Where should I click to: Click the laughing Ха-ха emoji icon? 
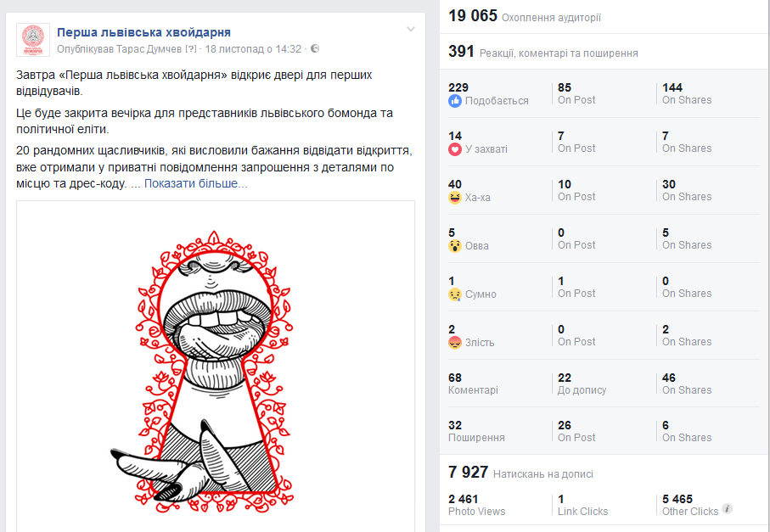[455, 198]
